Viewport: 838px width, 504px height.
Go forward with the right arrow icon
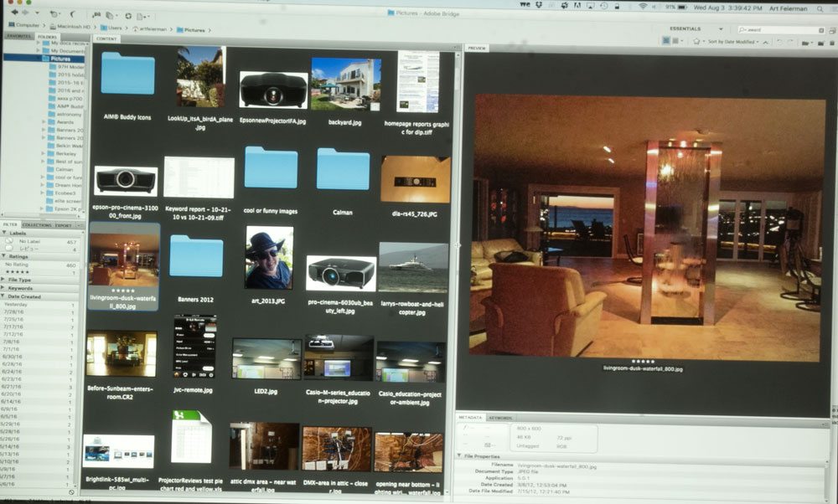[x=25, y=13]
